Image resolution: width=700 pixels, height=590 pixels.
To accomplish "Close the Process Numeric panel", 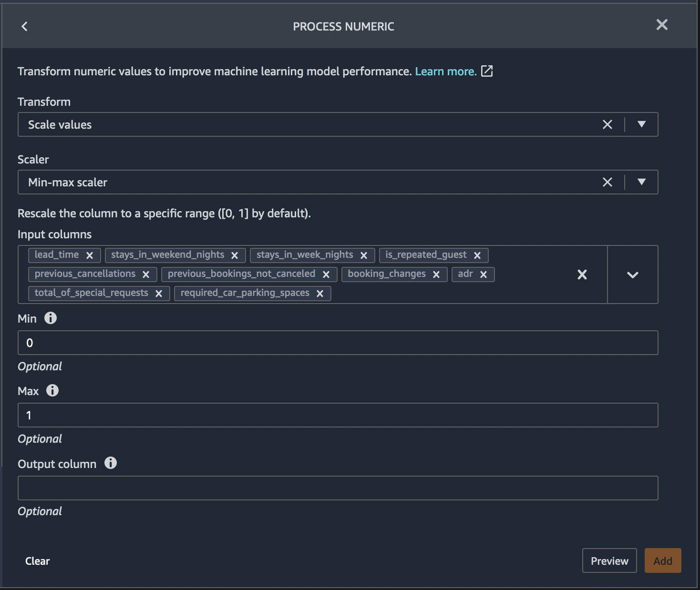I will point(662,25).
